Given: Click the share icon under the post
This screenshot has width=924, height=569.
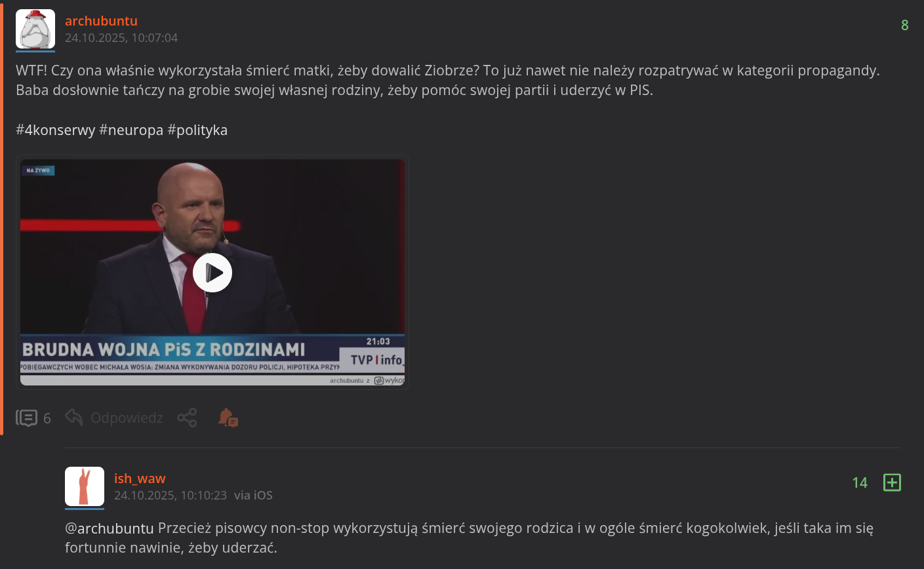Looking at the screenshot, I should click(187, 418).
